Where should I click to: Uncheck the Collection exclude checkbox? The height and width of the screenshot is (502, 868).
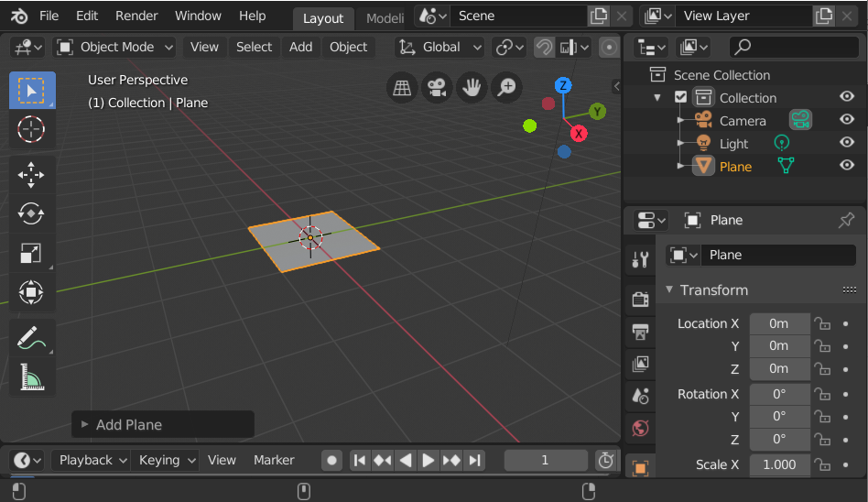[x=680, y=97]
